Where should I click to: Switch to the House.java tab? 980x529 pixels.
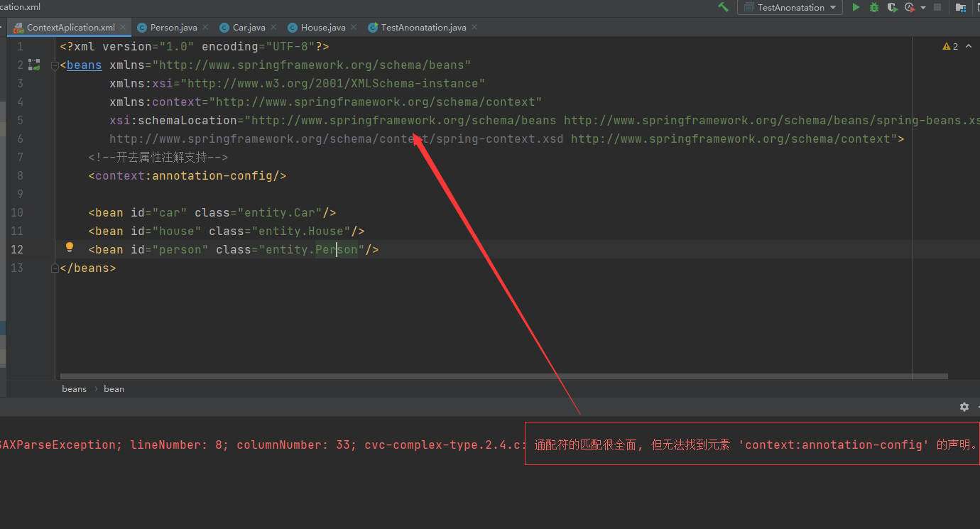tap(323, 28)
